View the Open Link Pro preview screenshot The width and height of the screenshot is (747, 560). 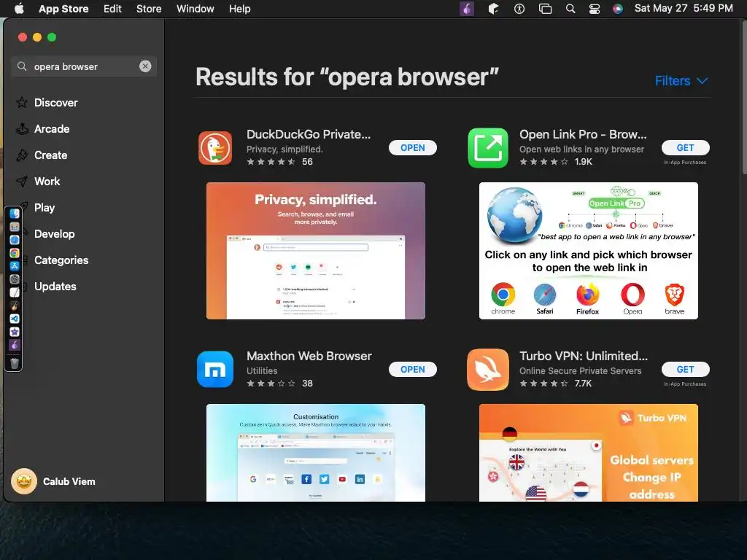(589, 251)
